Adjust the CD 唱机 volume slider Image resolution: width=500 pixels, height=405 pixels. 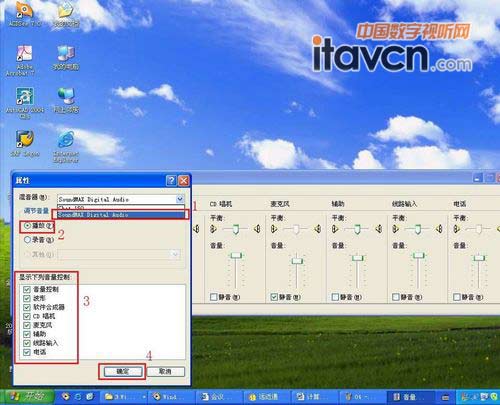pos(236,256)
